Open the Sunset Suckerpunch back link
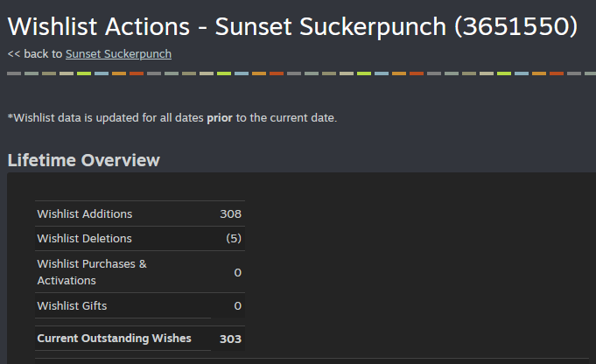 coord(118,54)
